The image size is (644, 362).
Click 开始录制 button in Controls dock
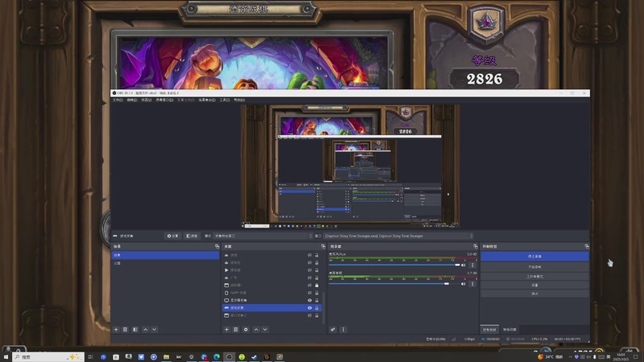click(x=535, y=267)
